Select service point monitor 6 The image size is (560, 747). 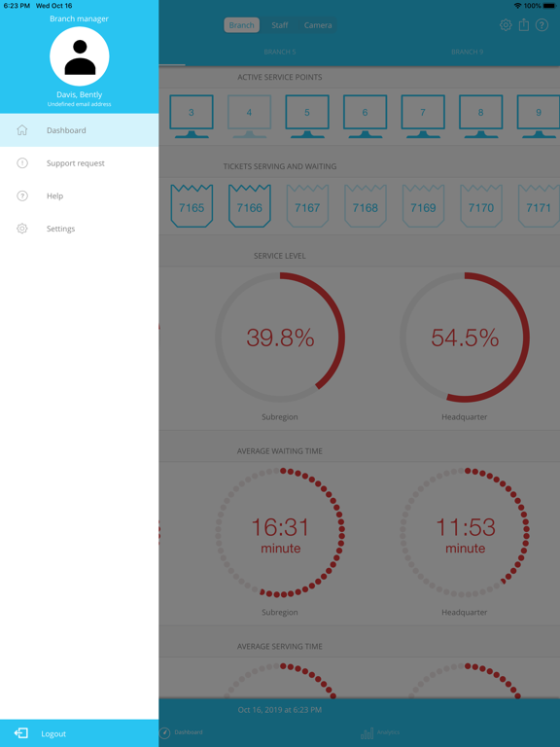click(x=366, y=117)
